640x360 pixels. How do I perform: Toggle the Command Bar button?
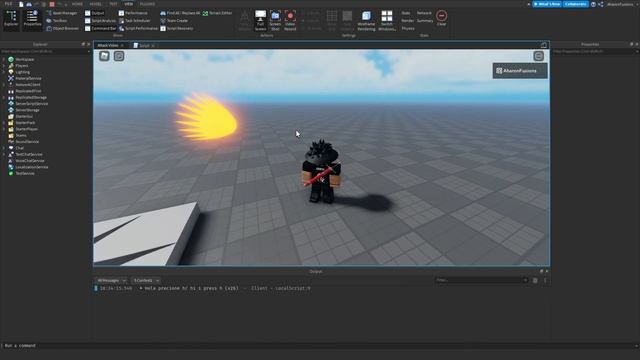click(100, 29)
